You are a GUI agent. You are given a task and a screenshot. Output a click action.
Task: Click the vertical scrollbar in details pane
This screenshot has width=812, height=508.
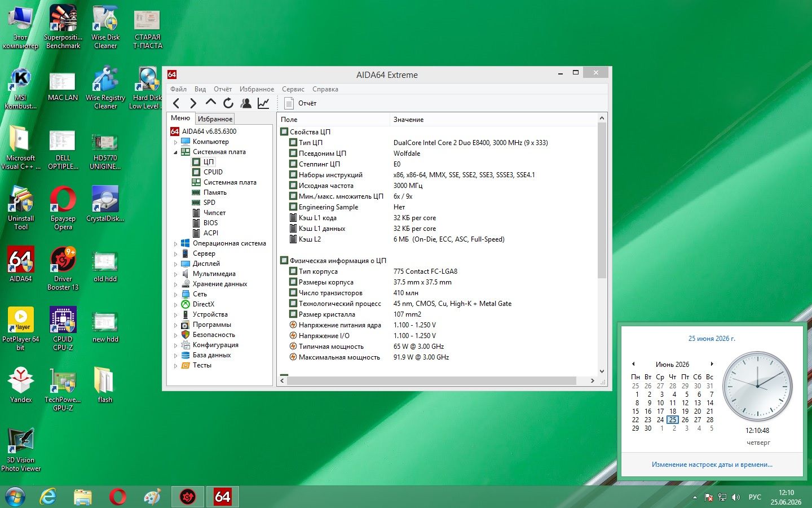[x=602, y=200]
